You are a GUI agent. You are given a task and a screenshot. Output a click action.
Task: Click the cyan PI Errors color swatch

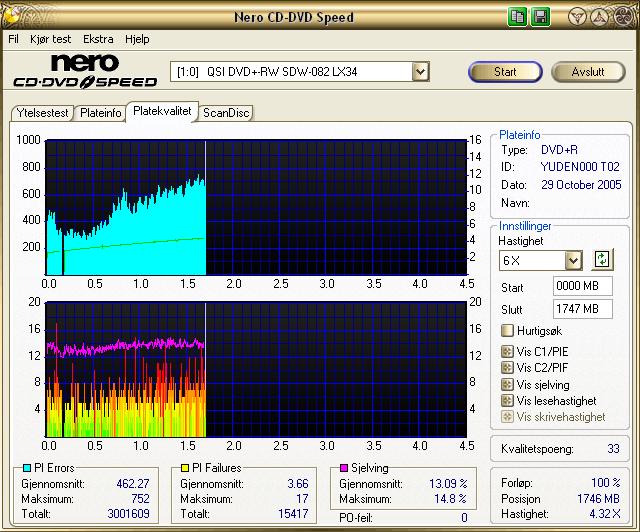[27, 468]
